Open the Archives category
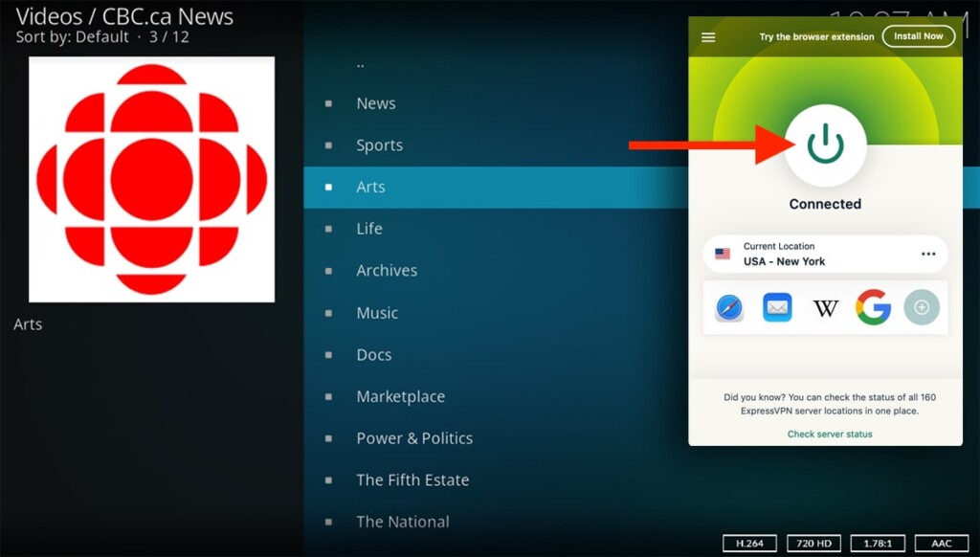Screen dimensions: 980x557 click(x=387, y=270)
